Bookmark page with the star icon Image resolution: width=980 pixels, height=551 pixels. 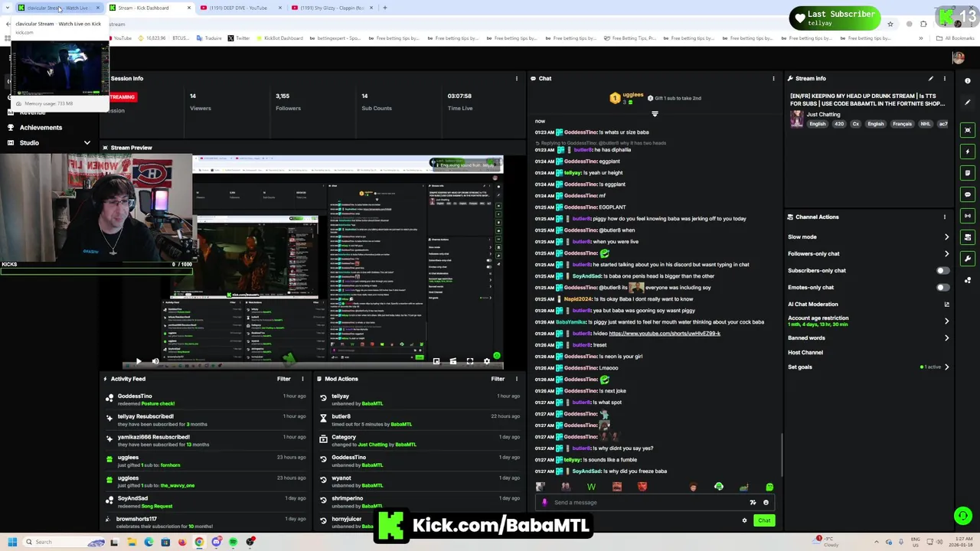890,24
